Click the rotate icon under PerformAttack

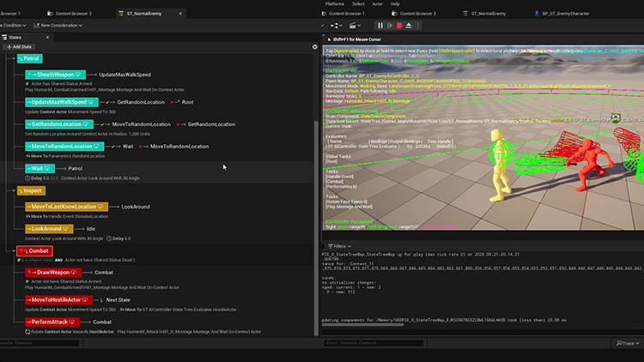pos(27,332)
